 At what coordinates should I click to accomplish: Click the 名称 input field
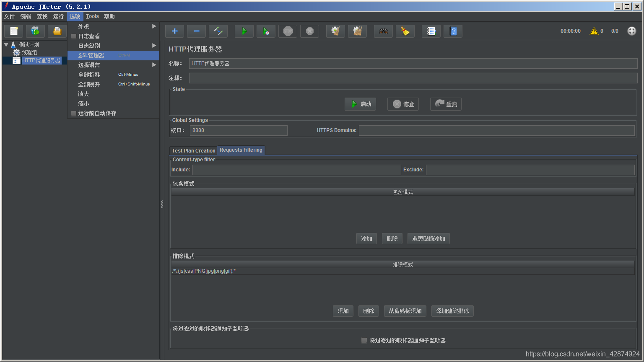click(x=413, y=63)
